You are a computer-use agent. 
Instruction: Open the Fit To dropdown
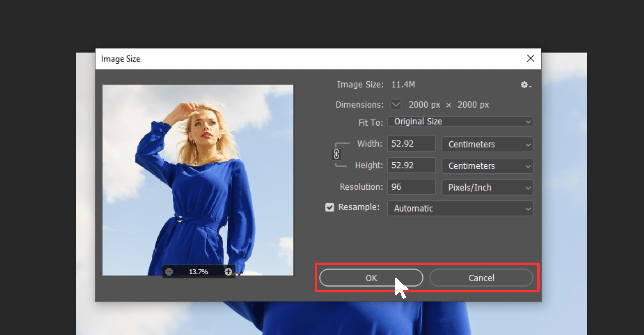tap(460, 121)
